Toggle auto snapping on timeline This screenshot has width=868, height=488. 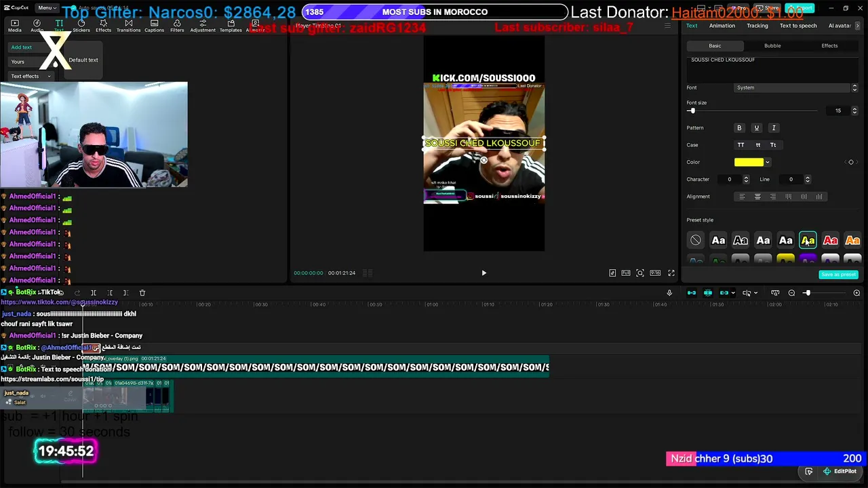[708, 293]
